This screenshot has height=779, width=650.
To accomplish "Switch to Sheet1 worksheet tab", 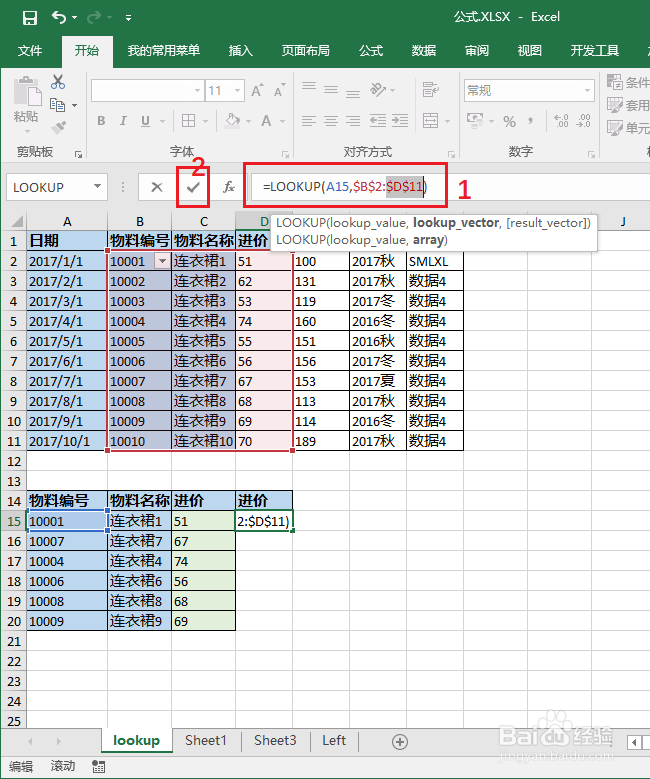I will click(206, 740).
